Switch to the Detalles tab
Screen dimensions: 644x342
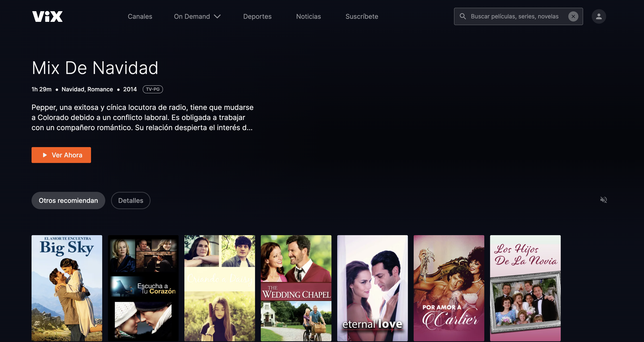[130, 201]
